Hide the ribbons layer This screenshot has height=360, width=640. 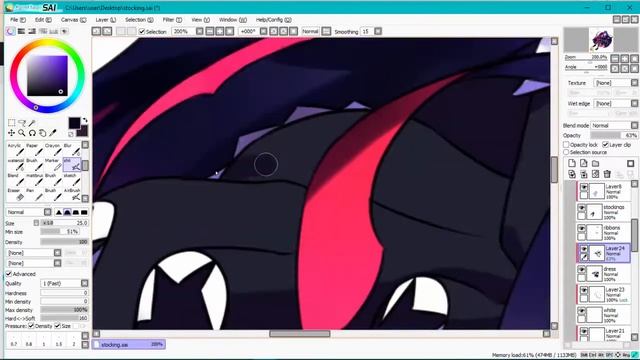click(x=582, y=229)
